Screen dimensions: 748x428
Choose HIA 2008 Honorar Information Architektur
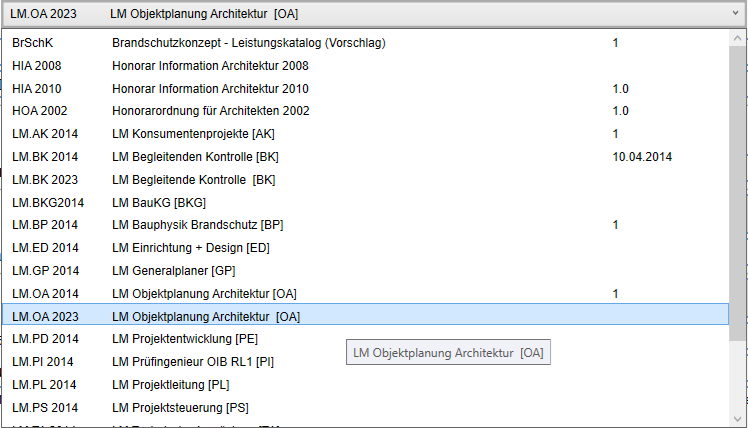pos(223,66)
